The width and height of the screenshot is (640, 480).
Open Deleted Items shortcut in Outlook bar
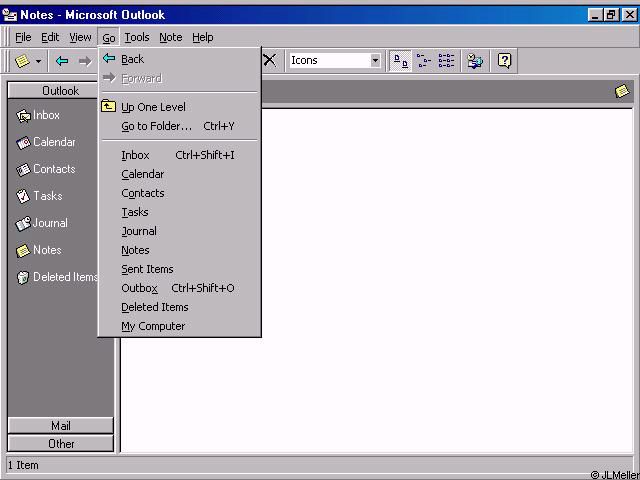point(57,277)
